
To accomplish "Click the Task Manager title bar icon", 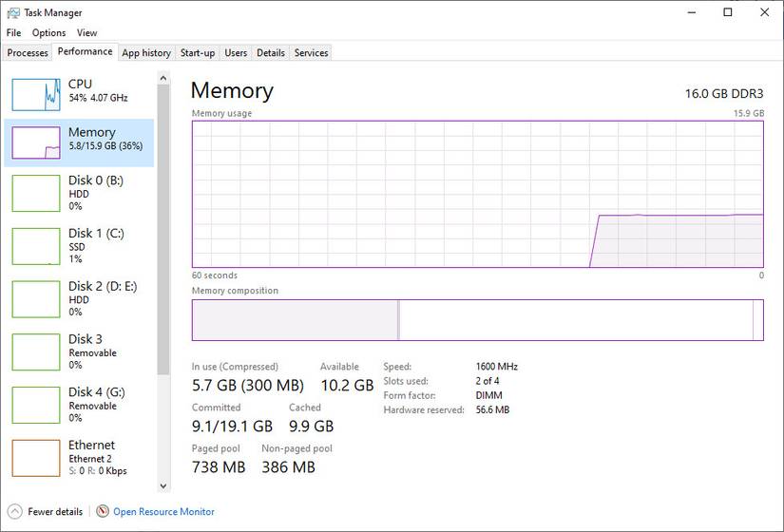I will click(x=12, y=13).
